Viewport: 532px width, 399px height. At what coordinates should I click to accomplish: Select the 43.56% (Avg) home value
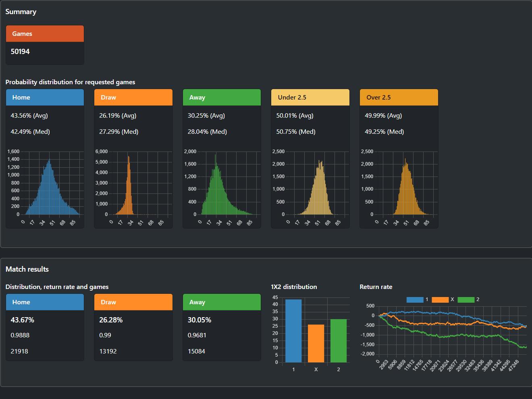point(29,116)
